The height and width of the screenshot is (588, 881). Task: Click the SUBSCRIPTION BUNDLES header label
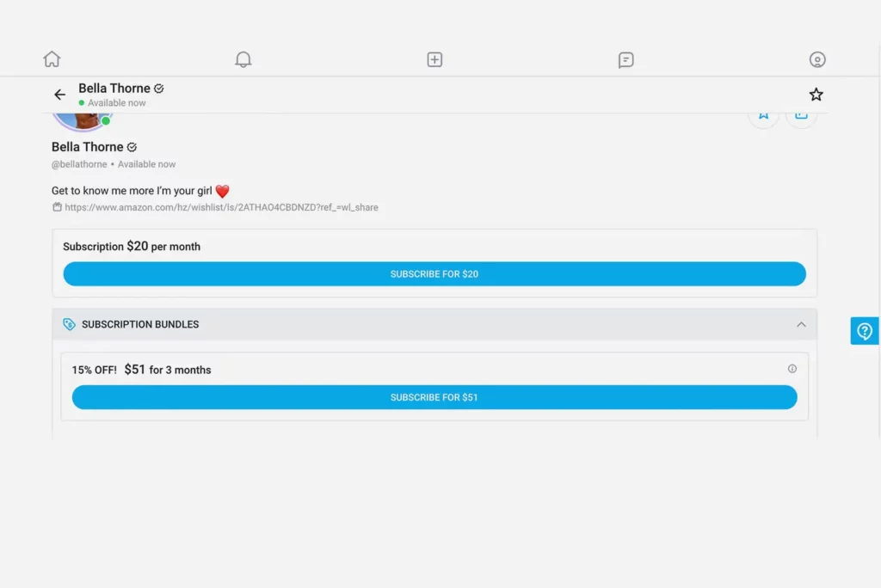pyautogui.click(x=140, y=324)
